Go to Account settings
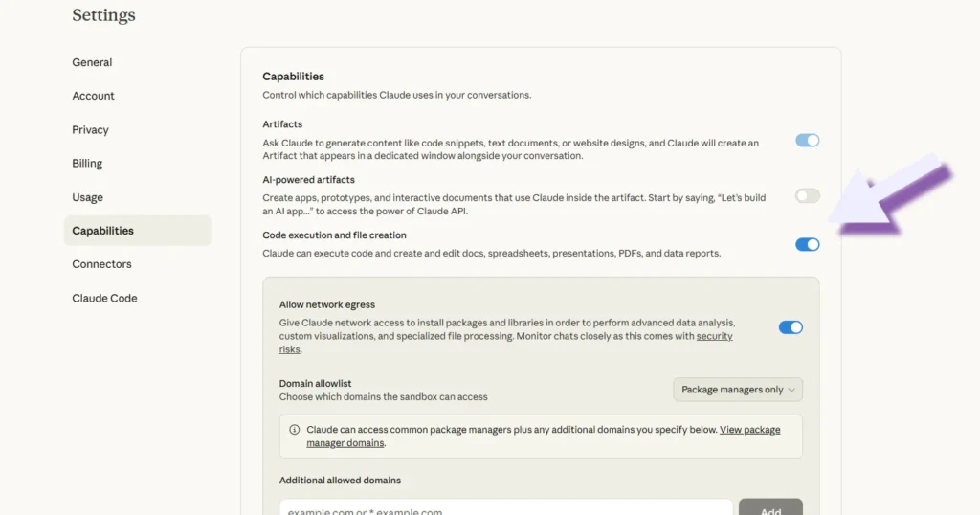This screenshot has height=515, width=980. [x=93, y=96]
